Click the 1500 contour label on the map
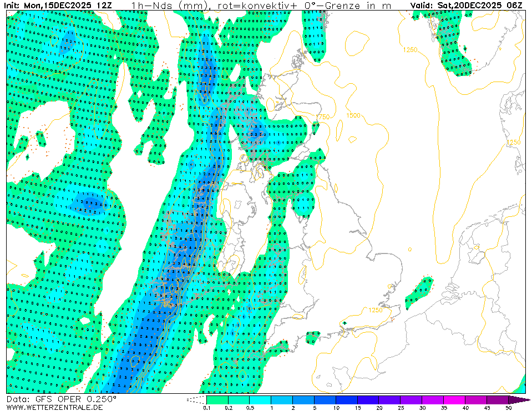The image size is (532, 411). coord(353,115)
